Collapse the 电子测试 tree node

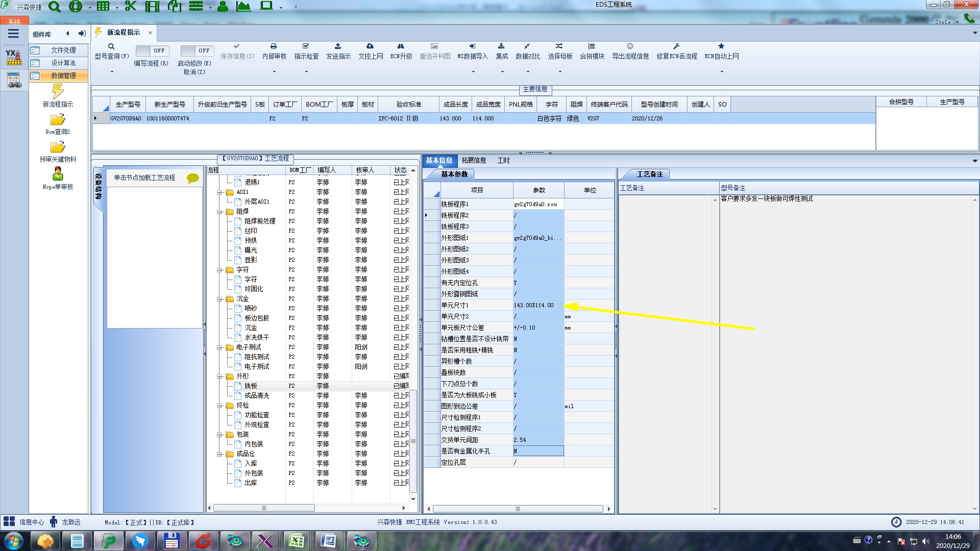click(x=219, y=347)
